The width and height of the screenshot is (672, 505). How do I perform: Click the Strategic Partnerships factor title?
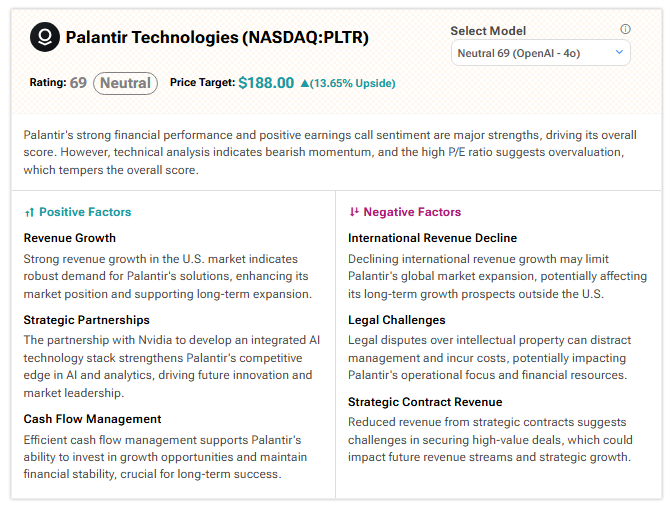tap(87, 320)
